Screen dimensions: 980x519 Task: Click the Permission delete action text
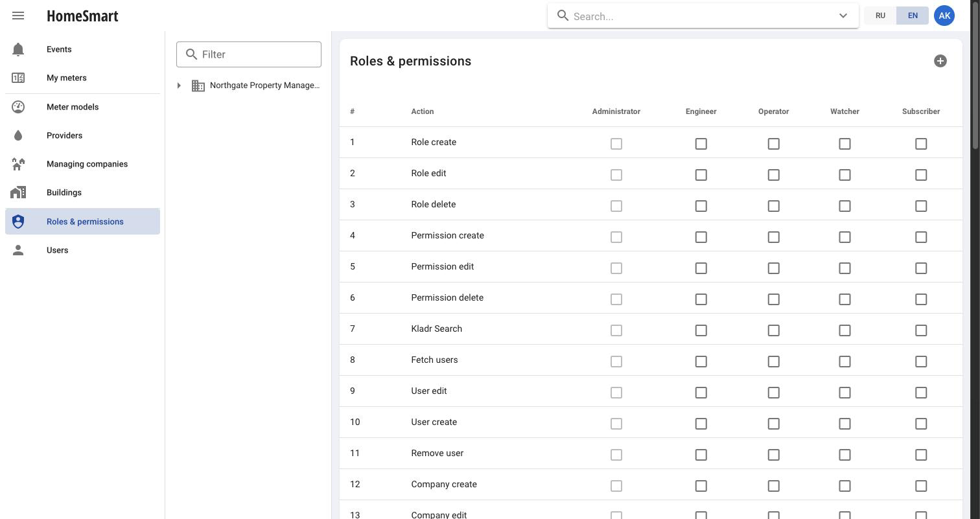pos(447,297)
